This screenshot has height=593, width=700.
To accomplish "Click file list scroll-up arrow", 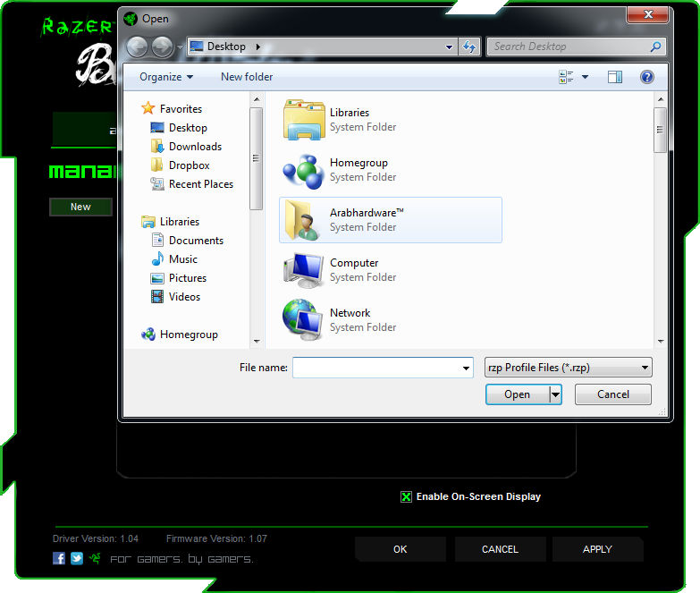I will [661, 99].
